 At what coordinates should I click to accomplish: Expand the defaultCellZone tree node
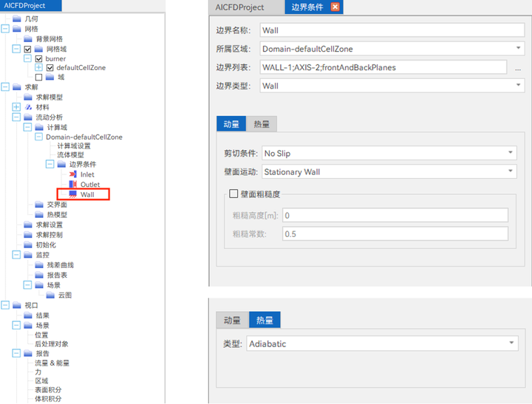pyautogui.click(x=38, y=67)
